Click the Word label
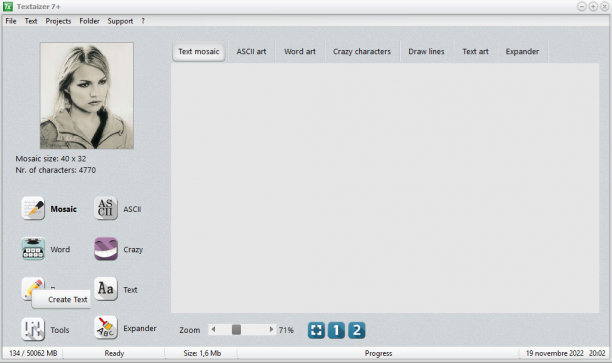This screenshot has height=363, width=612. pos(60,249)
